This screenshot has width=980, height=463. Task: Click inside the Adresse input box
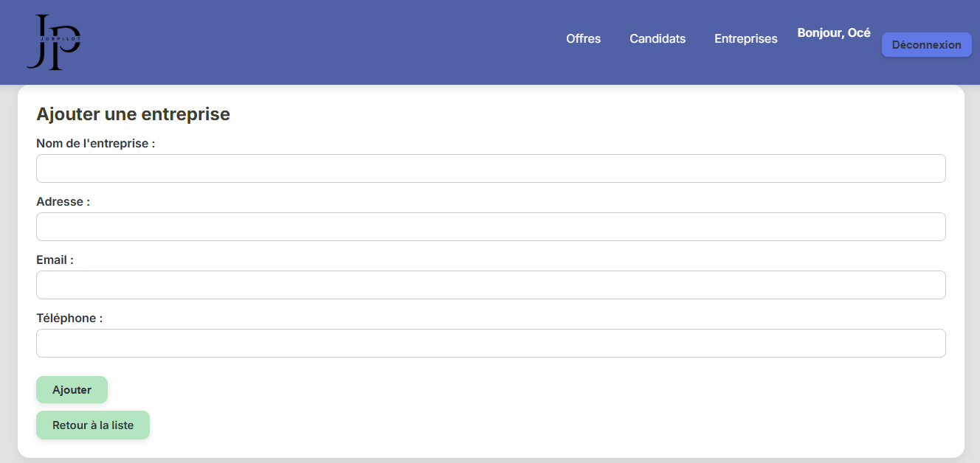point(491,226)
